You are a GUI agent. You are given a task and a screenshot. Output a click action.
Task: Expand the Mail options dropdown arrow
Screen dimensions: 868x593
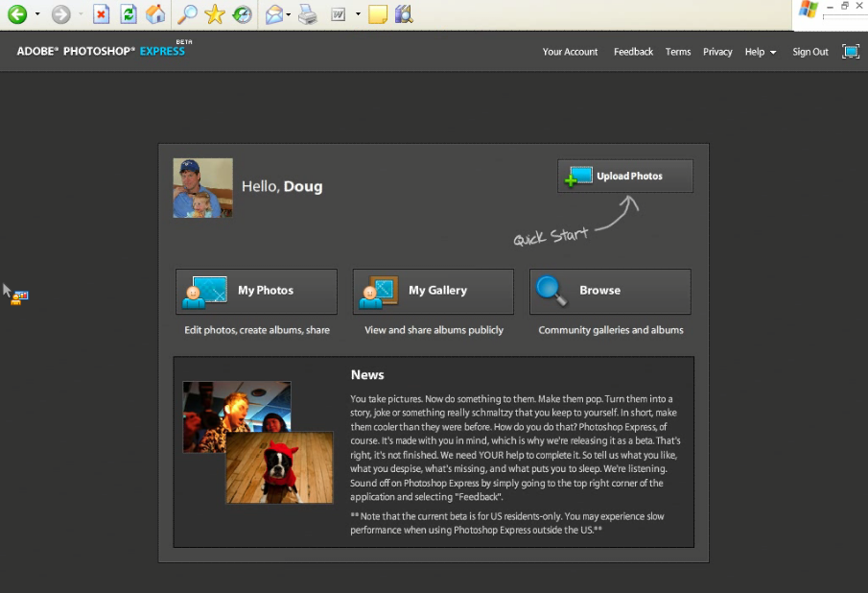click(289, 14)
